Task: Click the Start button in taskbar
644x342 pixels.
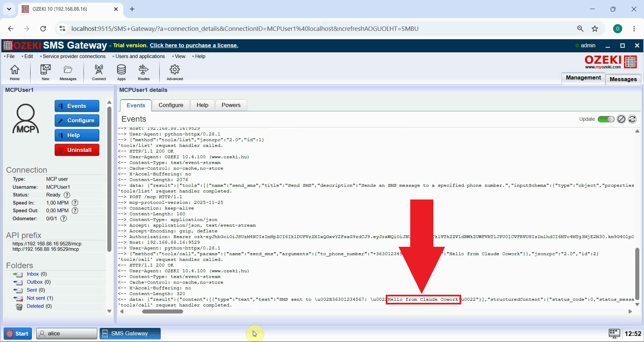Action: (x=18, y=334)
